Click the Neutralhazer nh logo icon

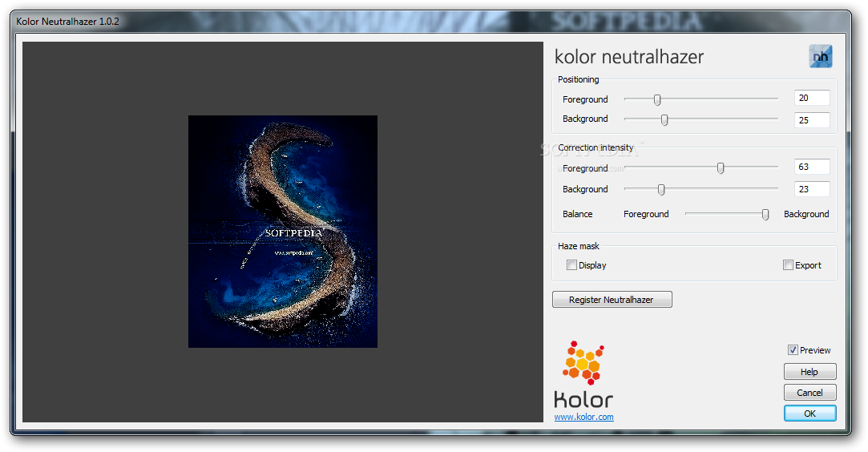(x=821, y=56)
